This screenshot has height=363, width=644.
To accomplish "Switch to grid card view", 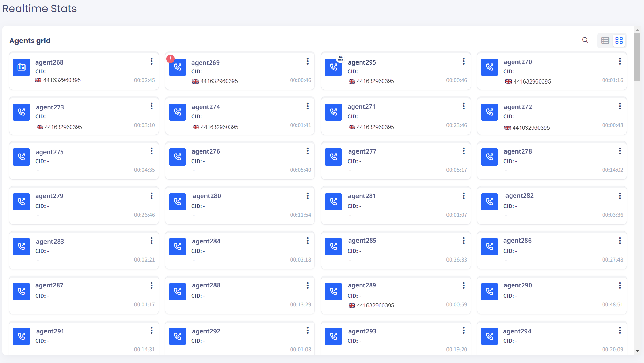I will 619,40.
